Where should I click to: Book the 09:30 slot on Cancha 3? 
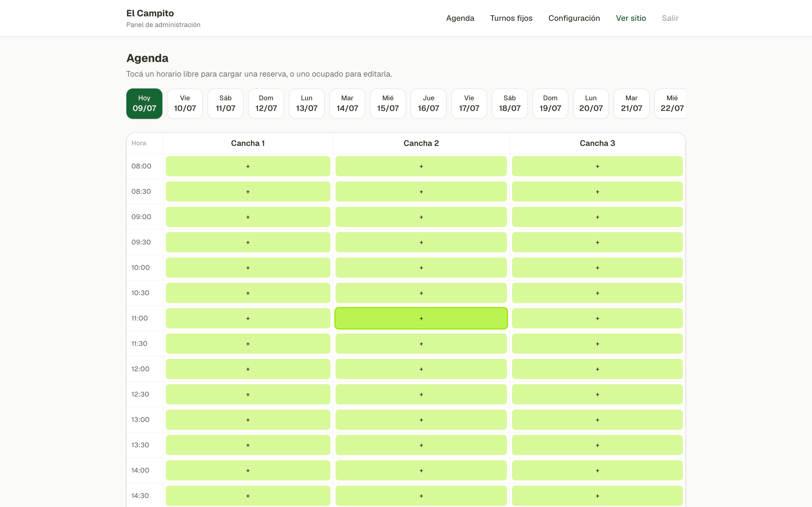tap(597, 242)
